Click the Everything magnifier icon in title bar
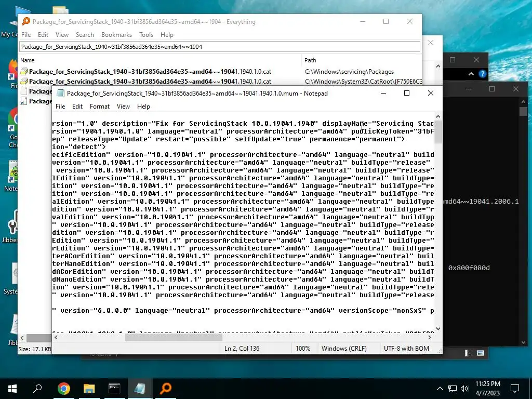Screen dimensions: 532x399 [x=26, y=21]
